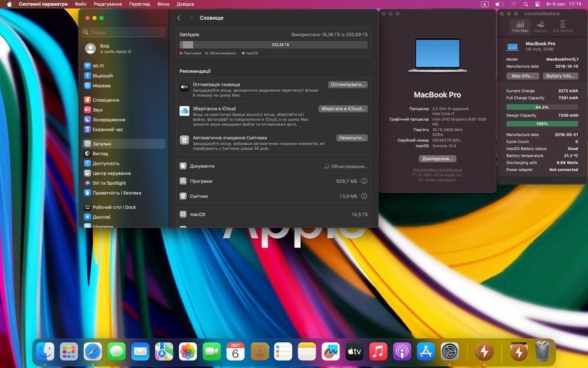Open the Перегляд menu

click(x=139, y=4)
